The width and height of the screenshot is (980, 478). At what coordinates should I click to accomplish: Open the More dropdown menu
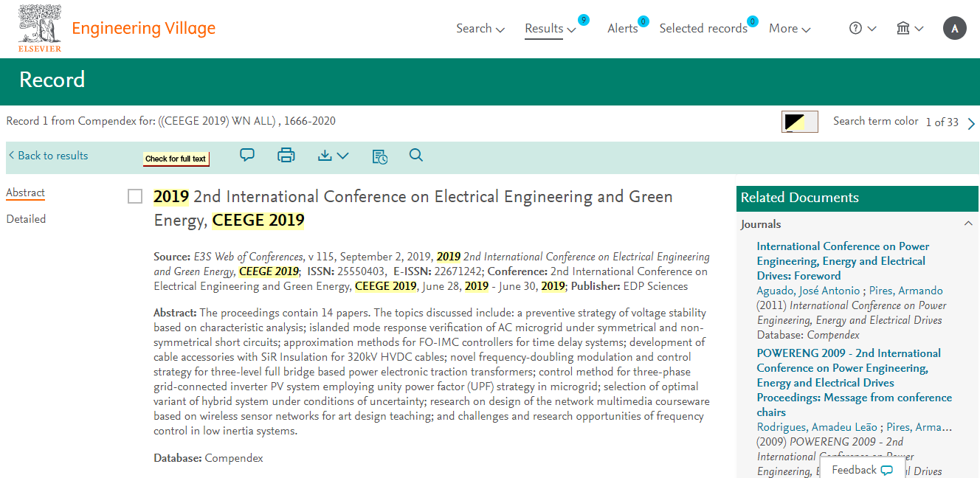(x=790, y=28)
